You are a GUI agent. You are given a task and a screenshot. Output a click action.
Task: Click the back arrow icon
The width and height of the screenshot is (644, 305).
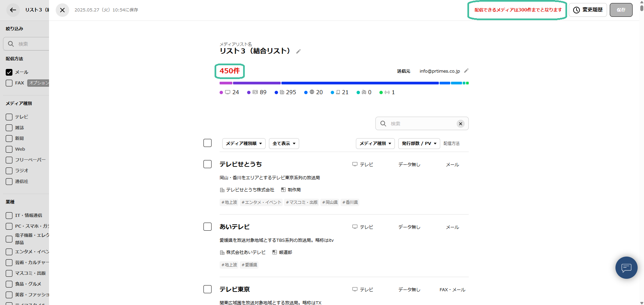(x=13, y=10)
